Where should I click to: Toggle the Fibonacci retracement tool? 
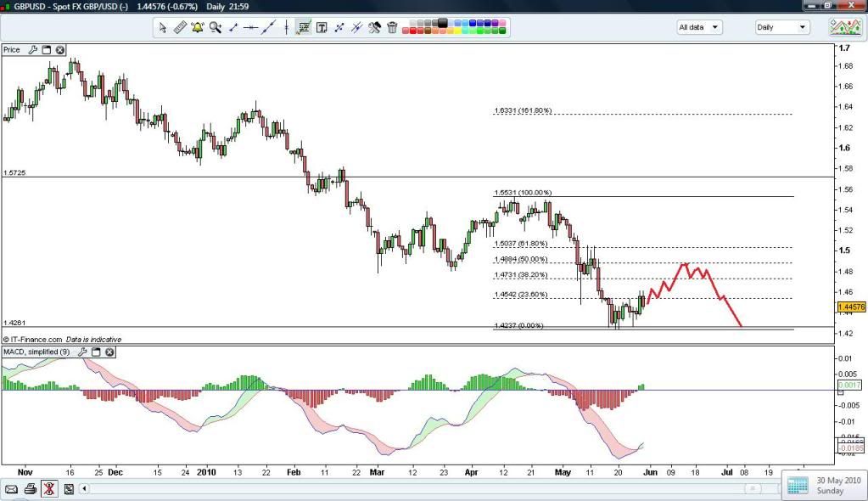point(304,27)
